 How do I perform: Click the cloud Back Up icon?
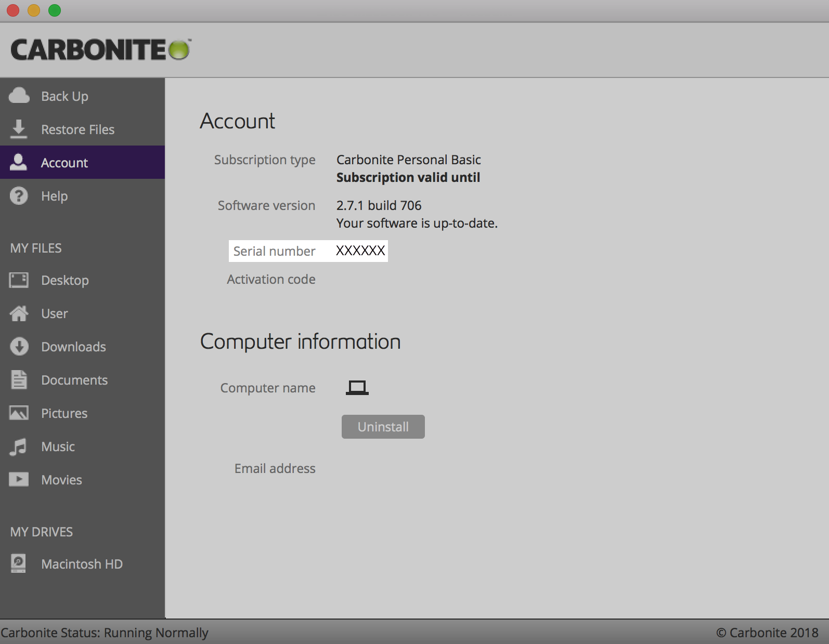click(19, 96)
